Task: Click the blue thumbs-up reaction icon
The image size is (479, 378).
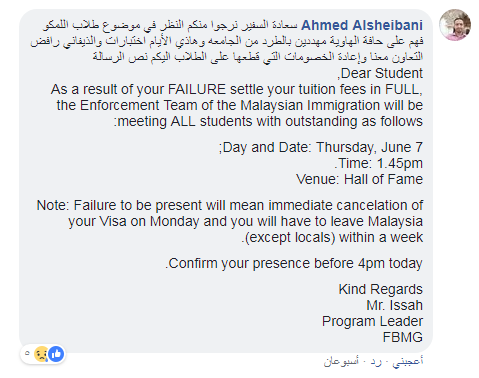Action: [56, 354]
